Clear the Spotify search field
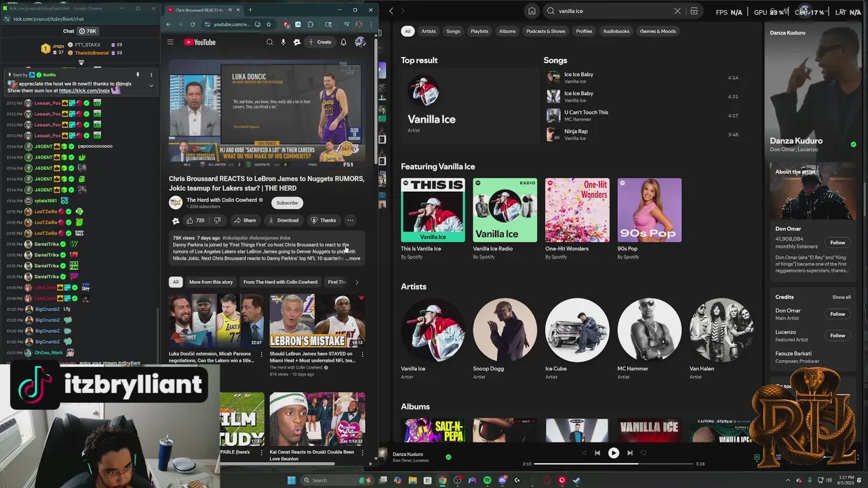This screenshot has height=488, width=868. pos(677,11)
